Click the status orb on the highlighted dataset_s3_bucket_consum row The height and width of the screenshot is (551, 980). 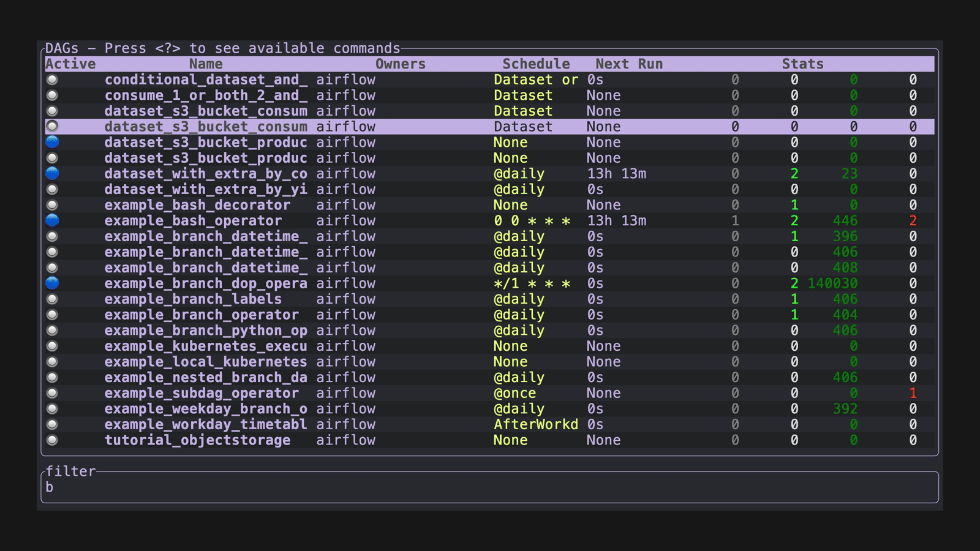pyautogui.click(x=52, y=126)
